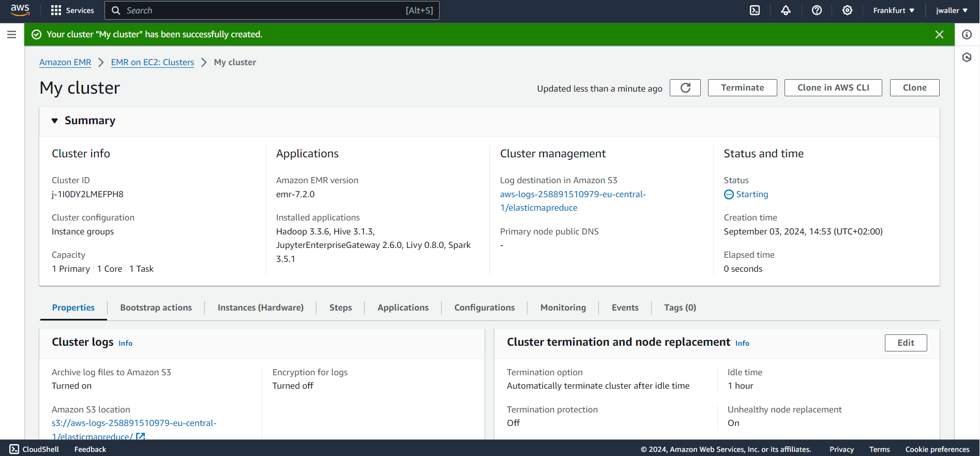Click the '1 Primary' capacity value
The width and height of the screenshot is (980, 456).
pyautogui.click(x=71, y=269)
